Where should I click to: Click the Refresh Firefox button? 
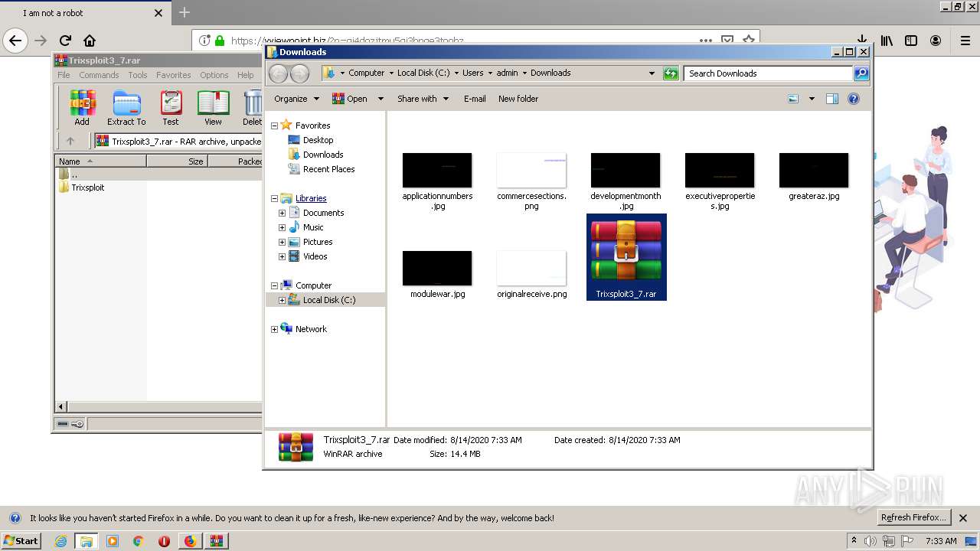[x=914, y=517]
